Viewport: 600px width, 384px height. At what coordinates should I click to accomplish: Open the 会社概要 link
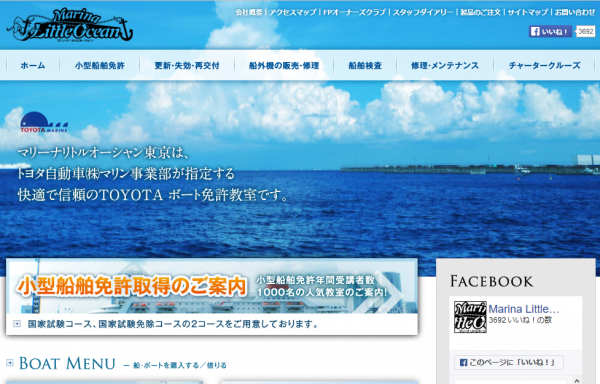(x=249, y=12)
